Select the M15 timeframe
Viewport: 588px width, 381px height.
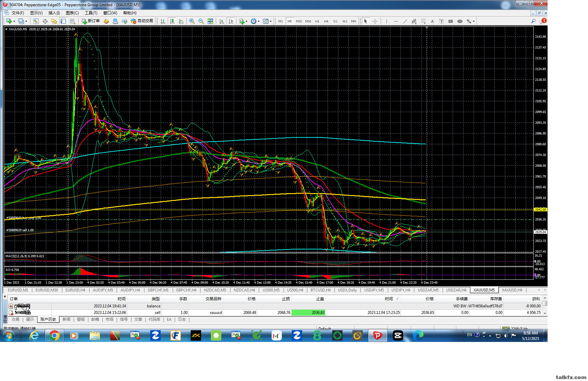[299, 21]
